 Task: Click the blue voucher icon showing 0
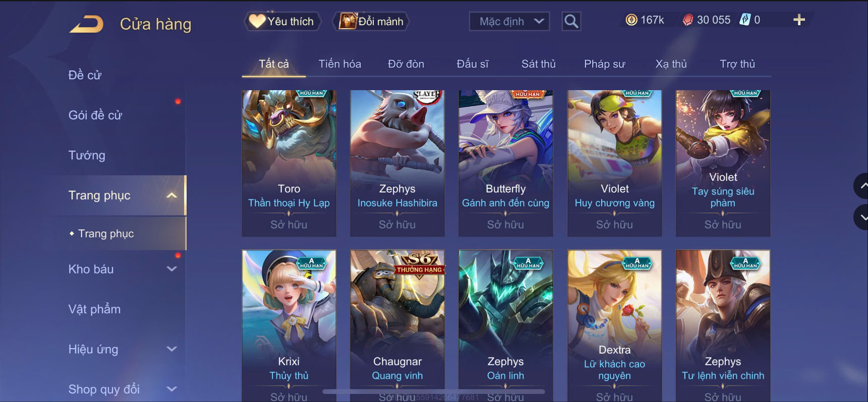pos(745,20)
